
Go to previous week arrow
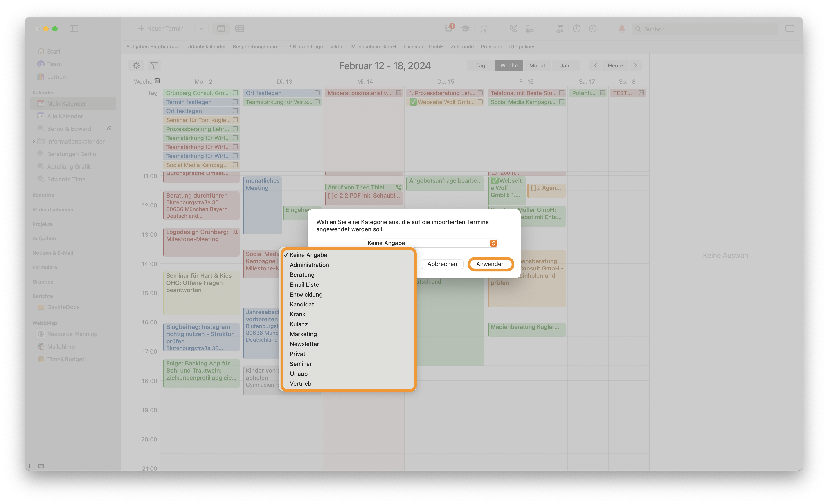pos(595,65)
